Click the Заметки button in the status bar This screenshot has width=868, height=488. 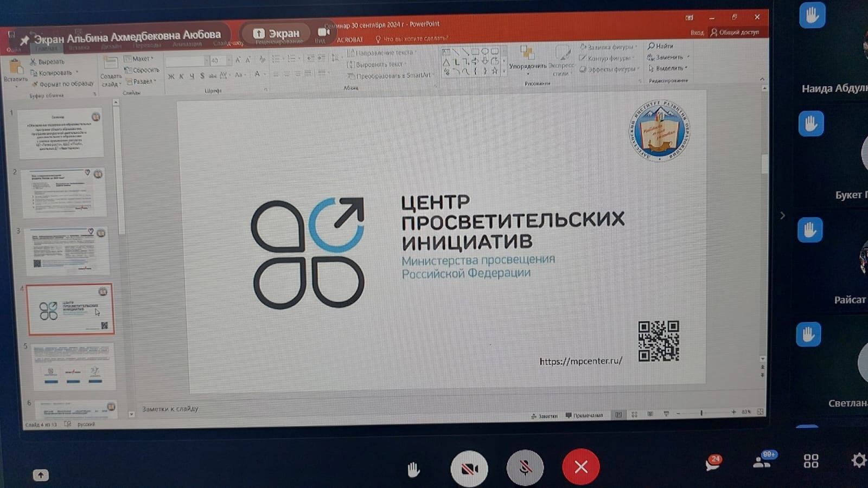(x=545, y=416)
